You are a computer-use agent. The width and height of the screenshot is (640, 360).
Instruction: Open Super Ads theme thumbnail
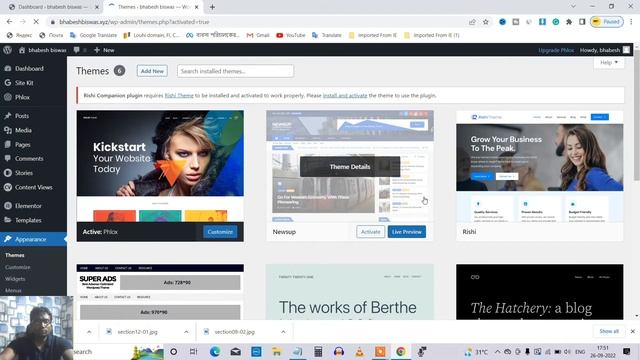coord(160,291)
